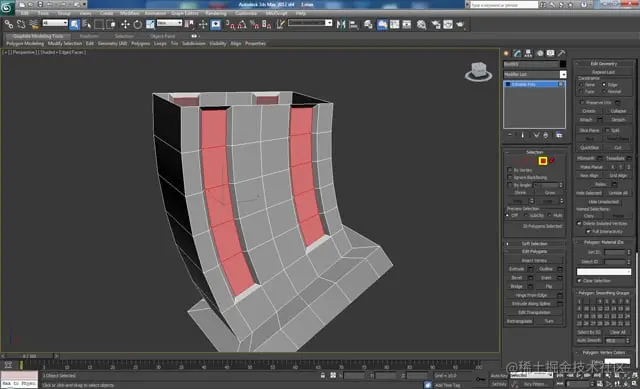Enable the Ignore Backfacing checkbox
This screenshot has height=389, width=640.
tap(509, 177)
